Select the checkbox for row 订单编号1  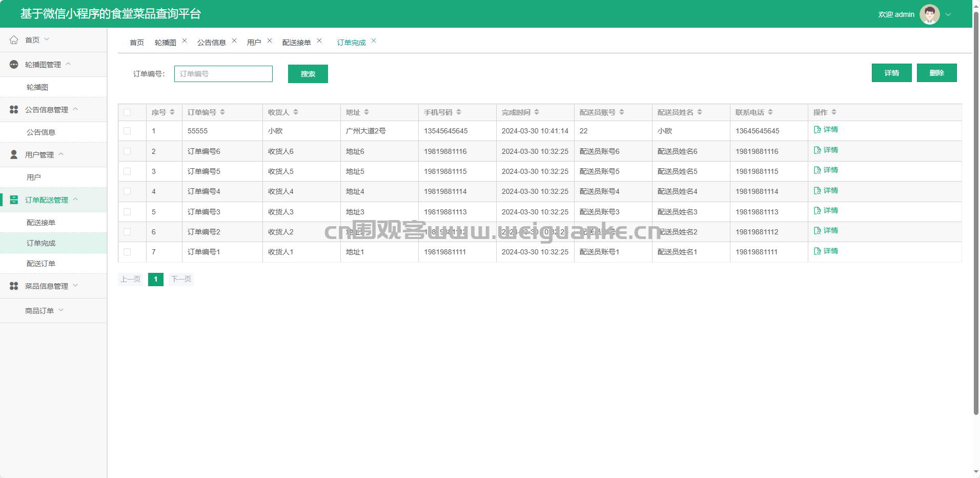pos(127,252)
